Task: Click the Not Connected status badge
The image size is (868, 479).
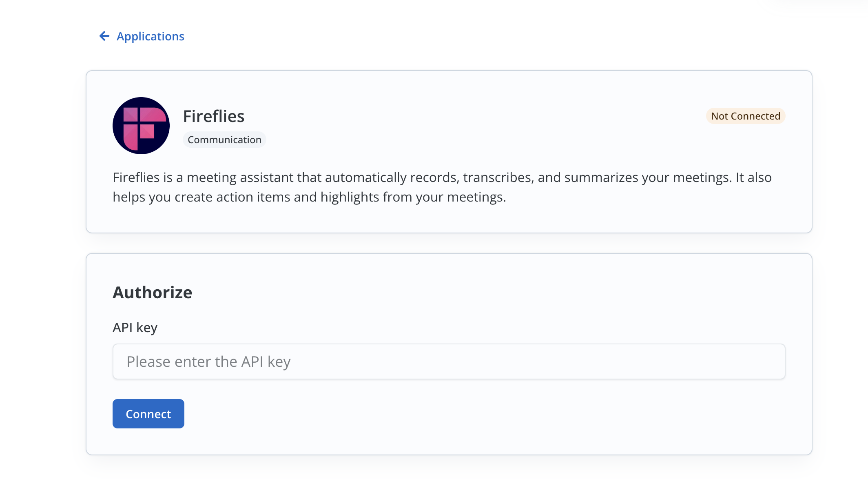Action: (745, 116)
